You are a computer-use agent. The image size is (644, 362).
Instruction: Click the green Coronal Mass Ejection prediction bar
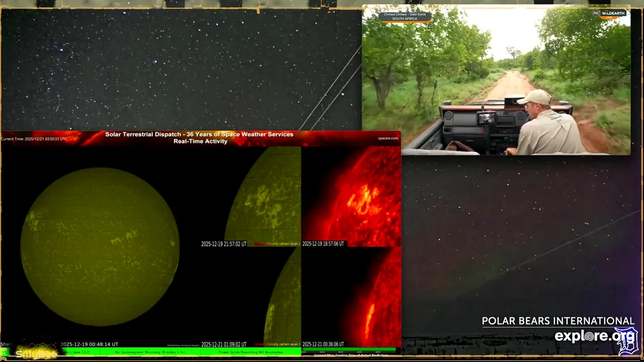coord(348,349)
